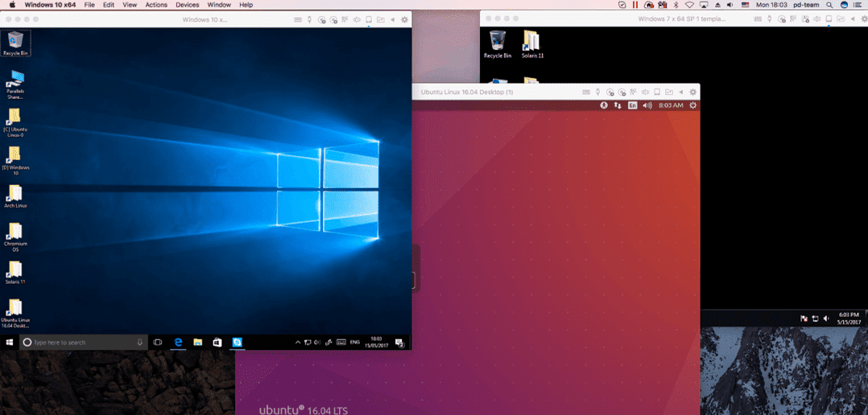Open the Devices menu in the Mac menu bar
The image size is (868, 415).
tap(187, 5)
